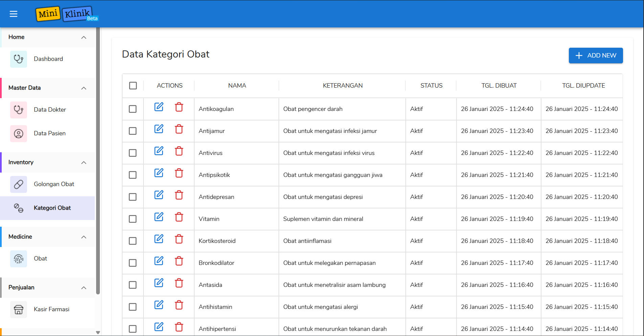644x336 pixels.
Task: Click the Data Dokter stethoscope icon
Action: point(19,110)
